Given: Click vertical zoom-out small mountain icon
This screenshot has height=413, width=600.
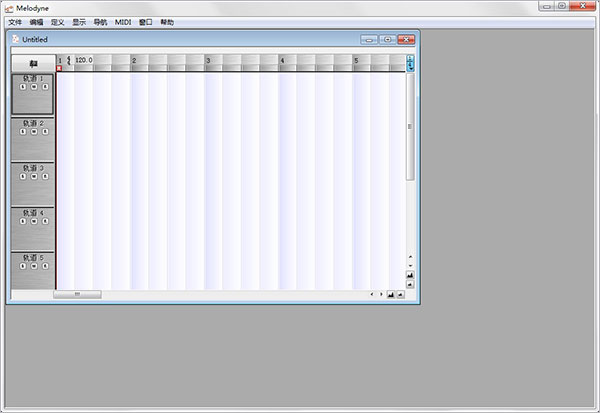Looking at the screenshot, I should click(x=410, y=284).
